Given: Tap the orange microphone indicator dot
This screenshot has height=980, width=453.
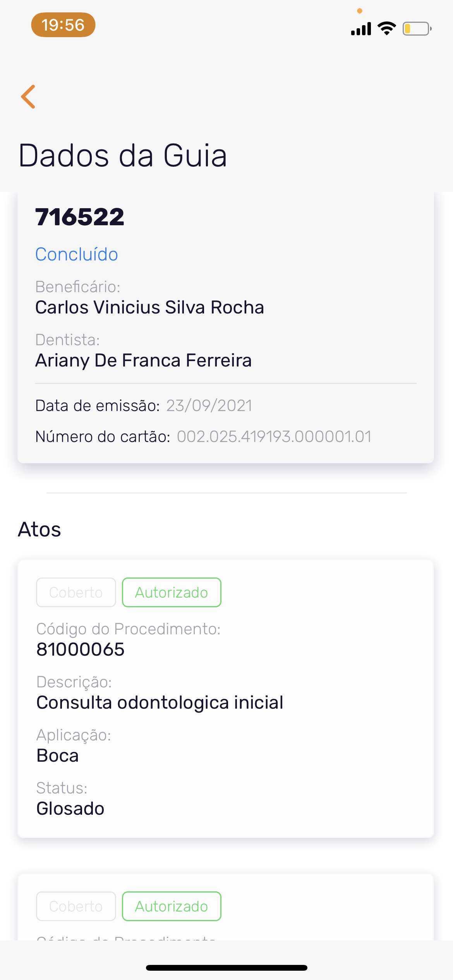Looking at the screenshot, I should point(360,11).
